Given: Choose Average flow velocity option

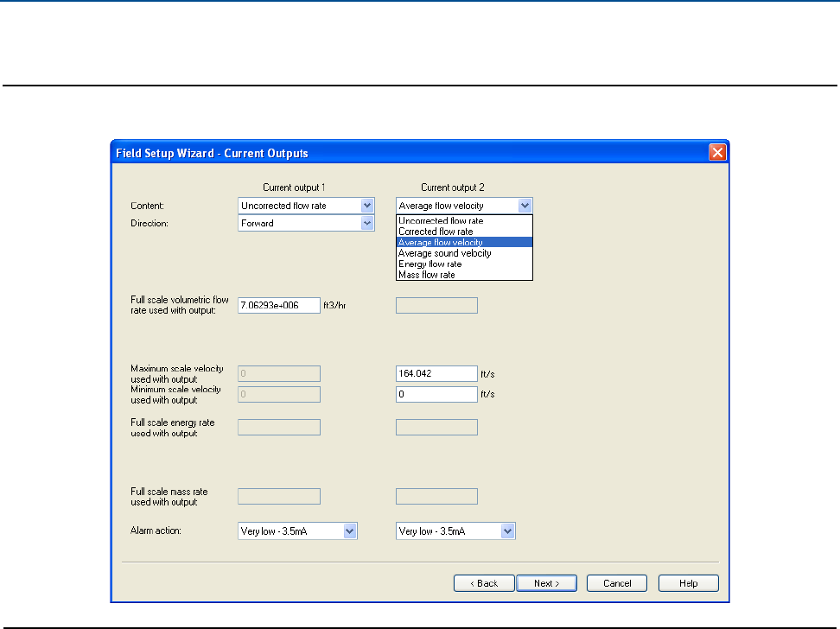Looking at the screenshot, I should point(441,243).
